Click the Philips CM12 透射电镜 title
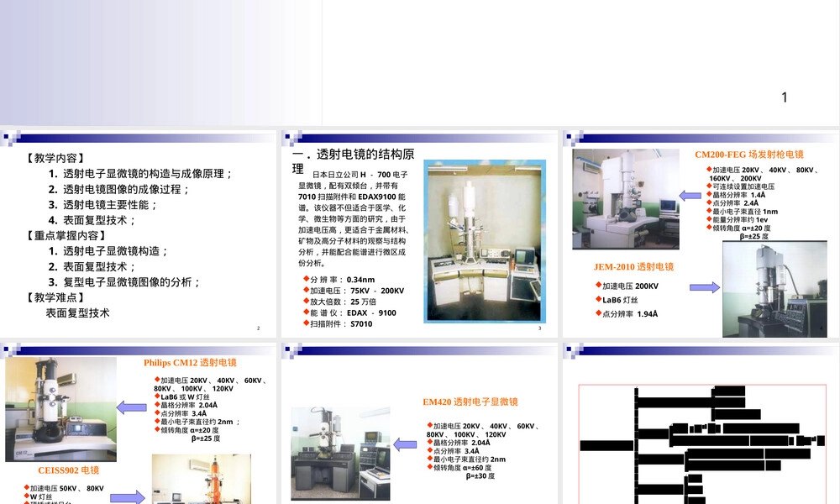This screenshot has height=504, width=840. click(190, 363)
